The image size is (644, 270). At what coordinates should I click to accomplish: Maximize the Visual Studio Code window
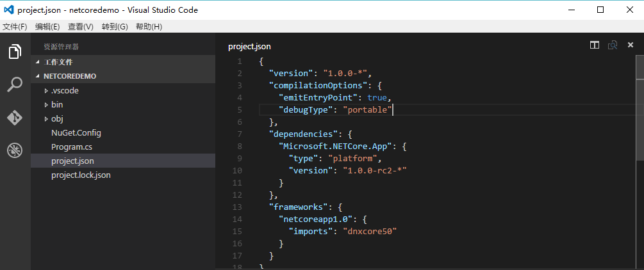[x=600, y=10]
